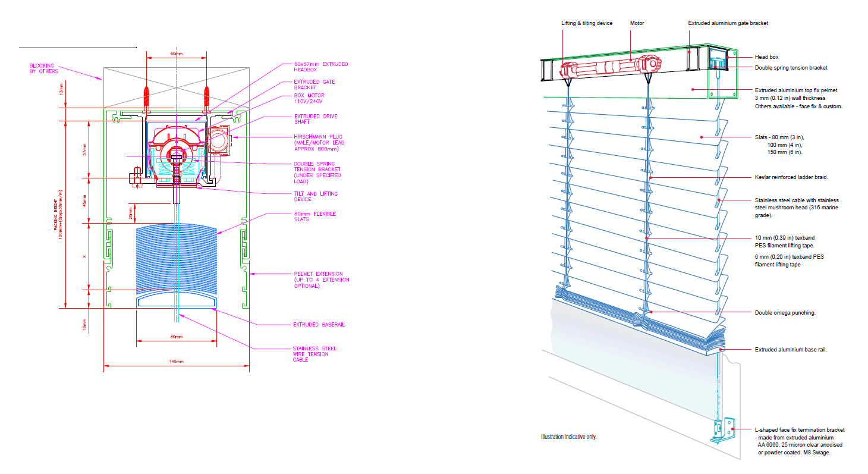Click the "10 mm (0.39 in) texband" label

[785, 238]
